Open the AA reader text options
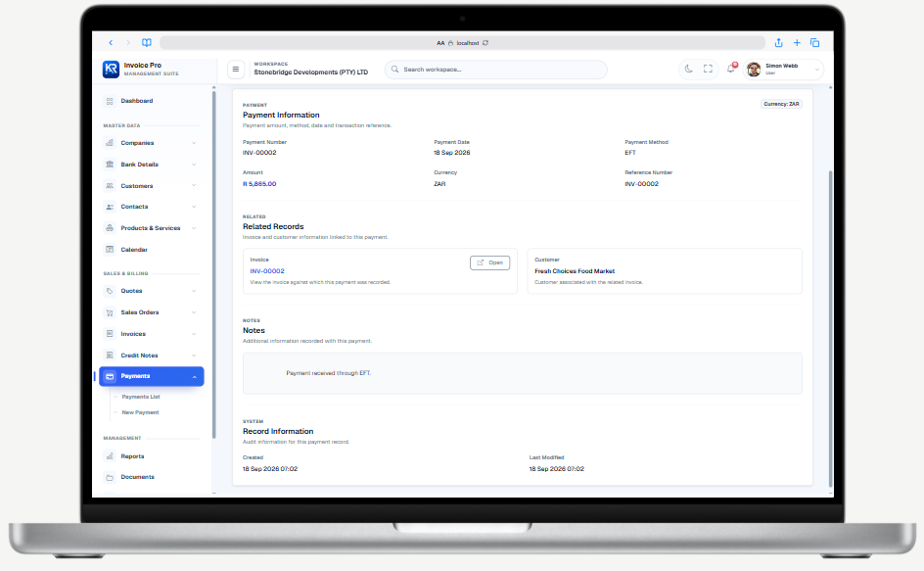The width and height of the screenshot is (924, 571). coord(440,43)
